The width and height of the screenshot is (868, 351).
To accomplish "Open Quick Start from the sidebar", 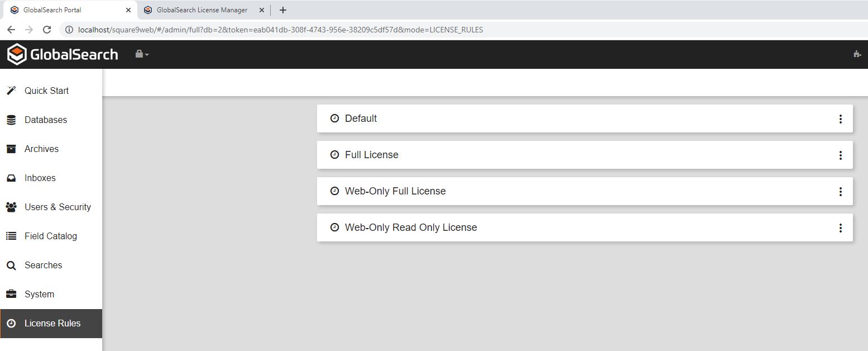I will (46, 91).
